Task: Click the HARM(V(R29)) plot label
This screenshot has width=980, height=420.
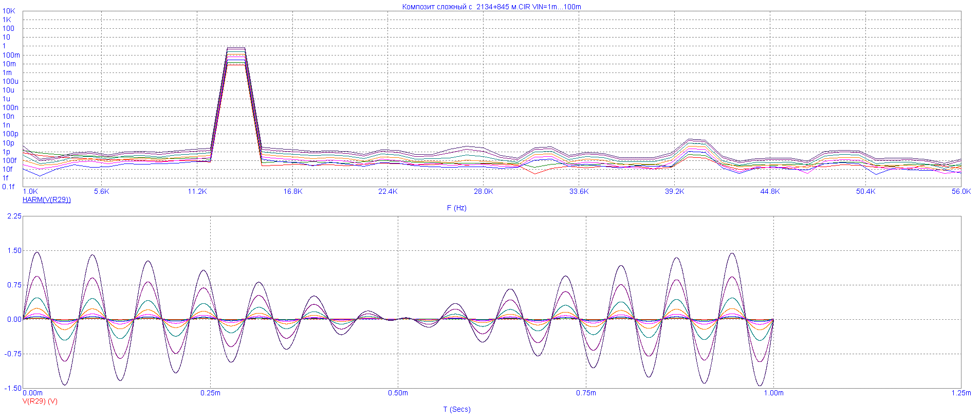Action: point(47,199)
